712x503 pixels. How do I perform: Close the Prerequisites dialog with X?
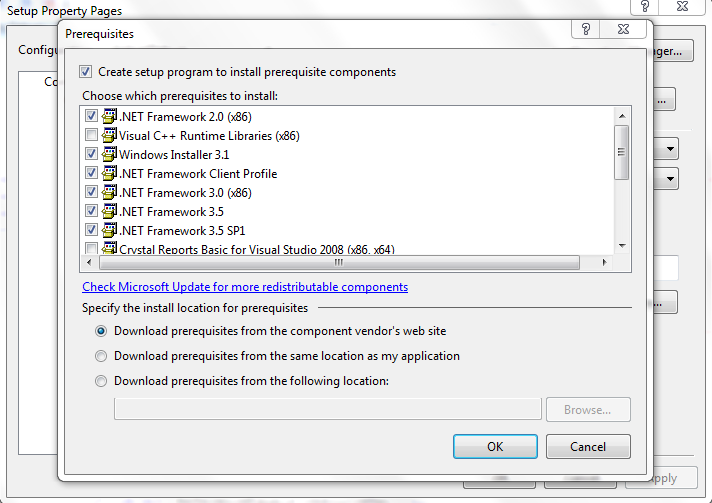point(623,30)
